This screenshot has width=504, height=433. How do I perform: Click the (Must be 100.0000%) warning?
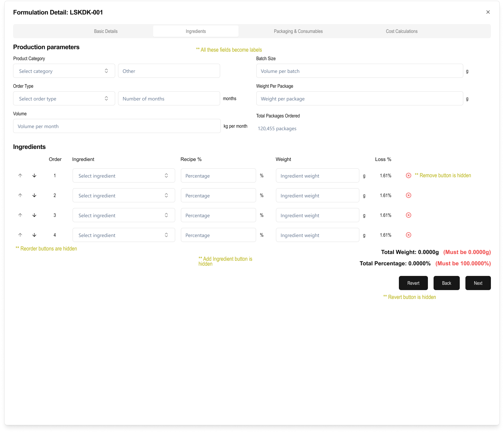click(x=463, y=263)
